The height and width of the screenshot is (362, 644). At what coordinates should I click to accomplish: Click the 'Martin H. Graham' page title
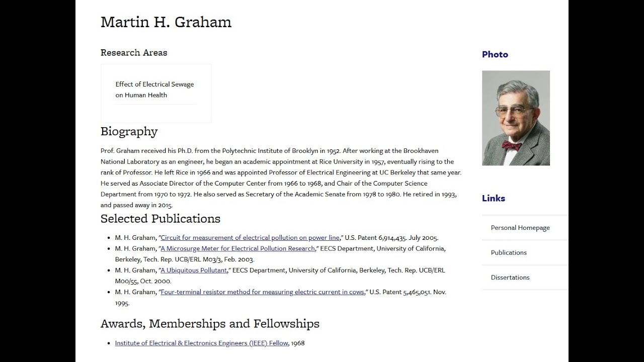click(166, 22)
